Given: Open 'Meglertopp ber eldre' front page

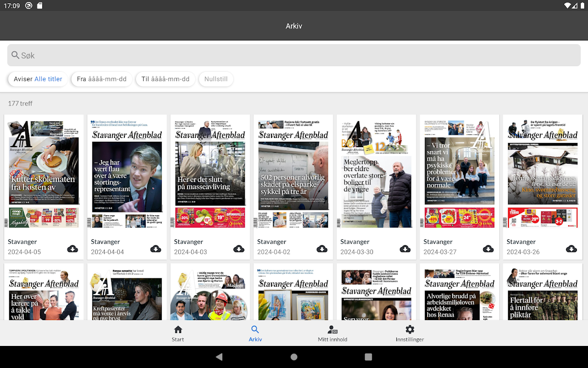Looking at the screenshot, I should pos(377,175).
